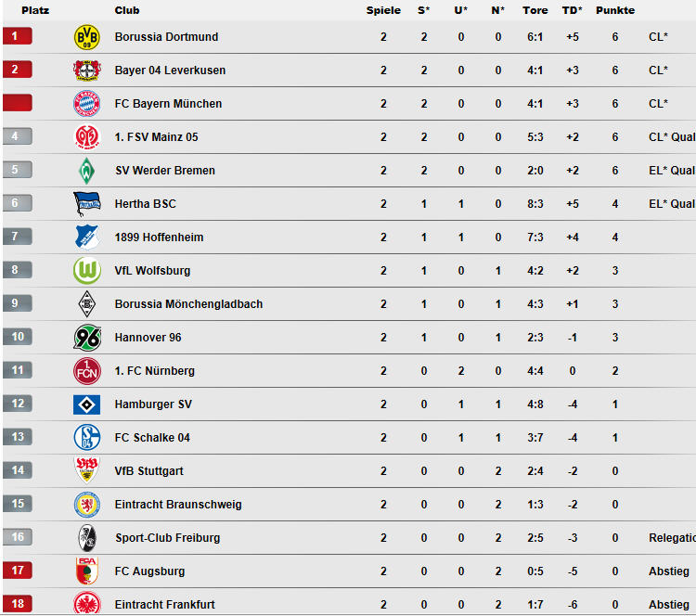Click the red rank 17 relegation badge
Viewport: 696px width, 616px height.
[x=18, y=571]
